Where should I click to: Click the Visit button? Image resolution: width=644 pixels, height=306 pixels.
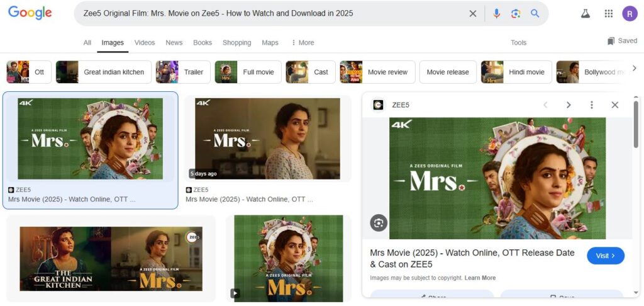point(605,256)
